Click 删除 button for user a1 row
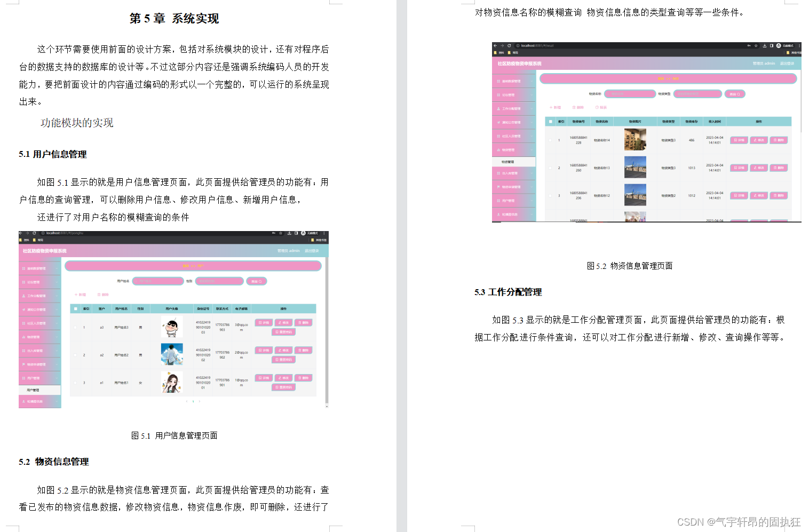This screenshot has height=532, width=809. 303,378
